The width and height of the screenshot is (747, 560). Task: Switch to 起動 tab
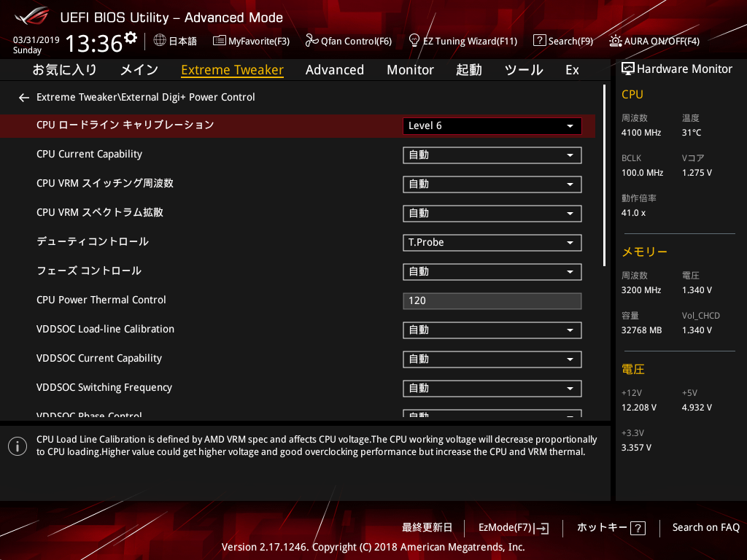pyautogui.click(x=469, y=70)
